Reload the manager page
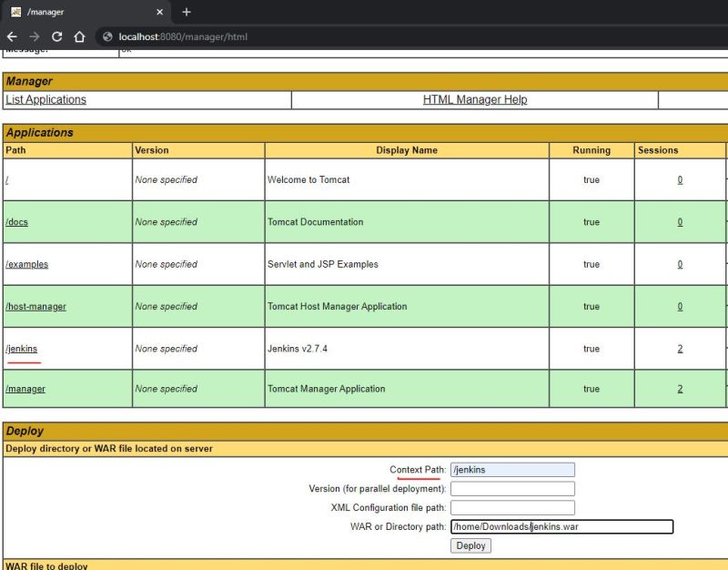 [56, 37]
